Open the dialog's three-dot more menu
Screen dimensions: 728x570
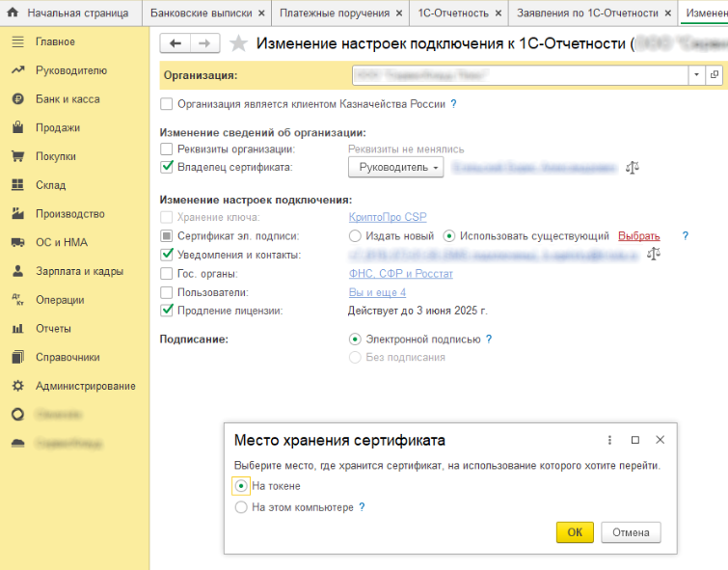point(609,440)
